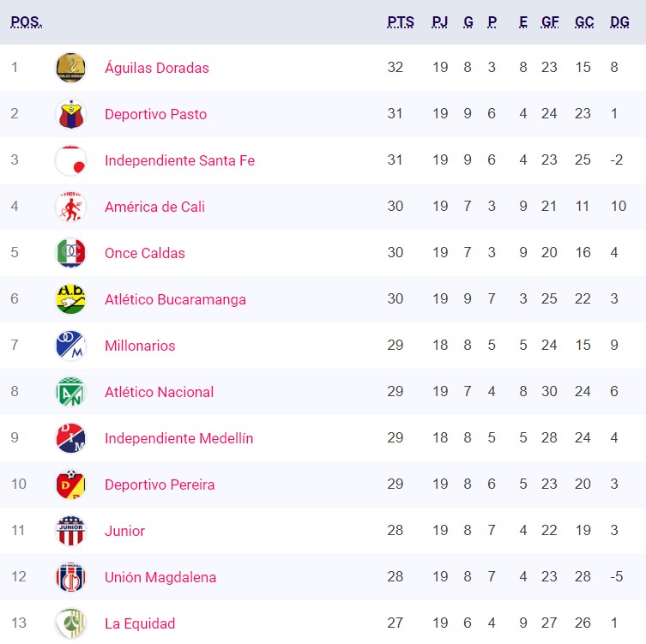Click the GC column header
The width and height of the screenshot is (646, 644).
click(x=584, y=21)
